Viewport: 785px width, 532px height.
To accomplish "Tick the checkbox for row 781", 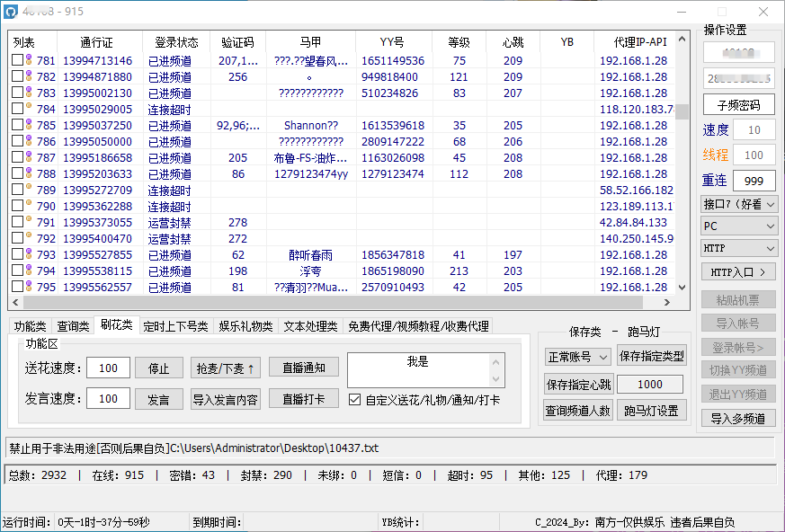I will coord(17,60).
